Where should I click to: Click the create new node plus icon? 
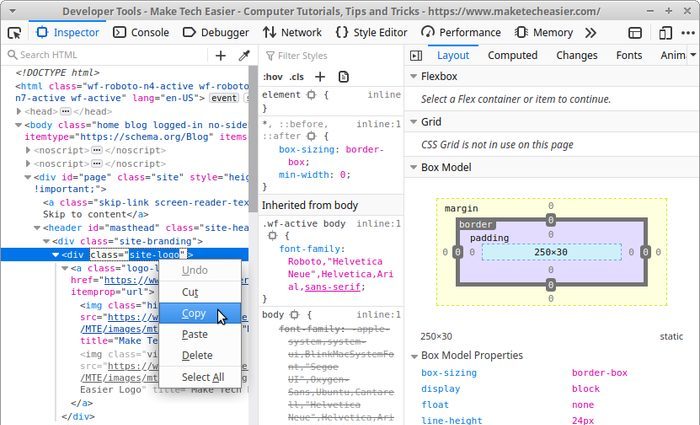[x=221, y=55]
